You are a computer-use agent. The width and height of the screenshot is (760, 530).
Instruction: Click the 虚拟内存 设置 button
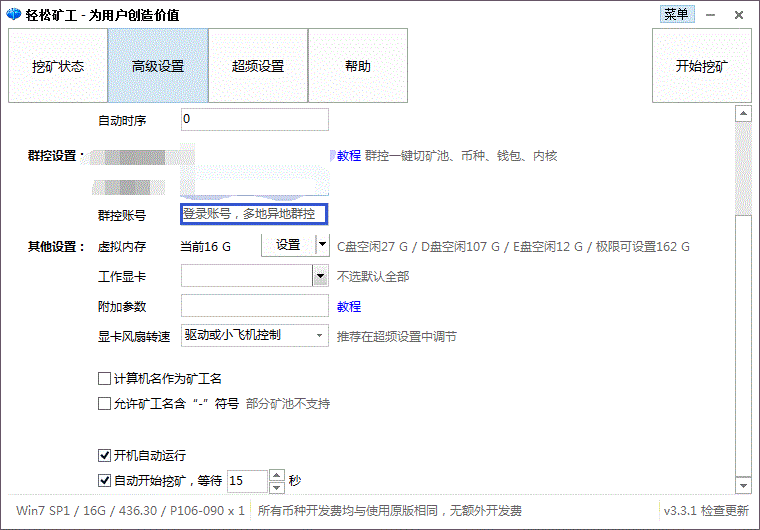tap(288, 245)
